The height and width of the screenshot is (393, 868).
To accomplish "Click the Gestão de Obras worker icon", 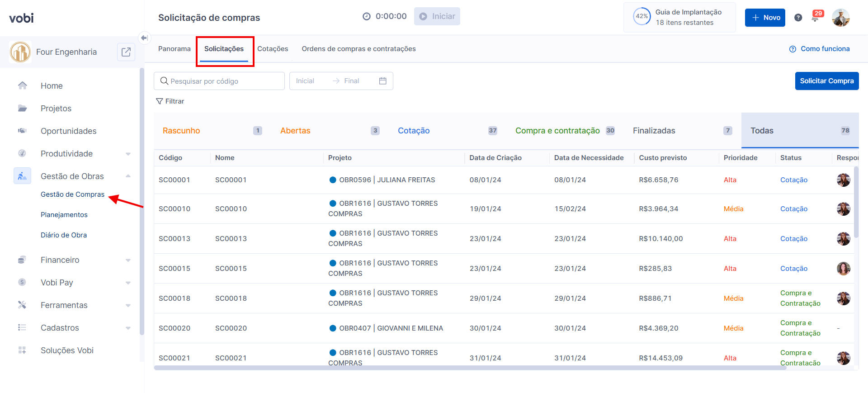I will click(22, 176).
